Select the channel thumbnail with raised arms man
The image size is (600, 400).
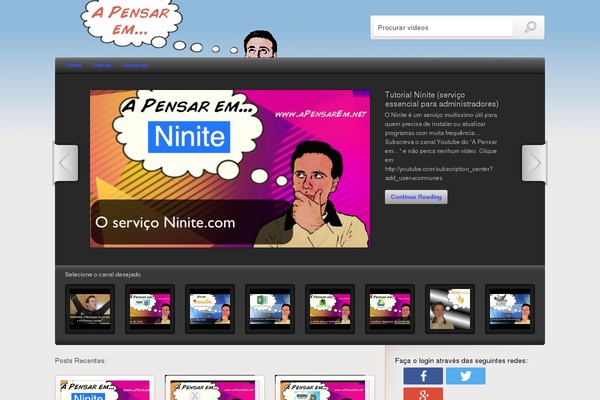pyautogui.click(x=90, y=309)
